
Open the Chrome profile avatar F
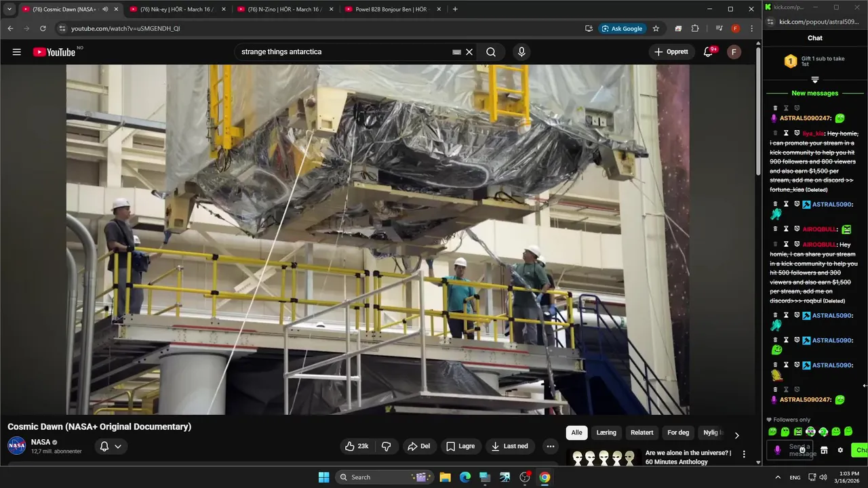click(735, 28)
